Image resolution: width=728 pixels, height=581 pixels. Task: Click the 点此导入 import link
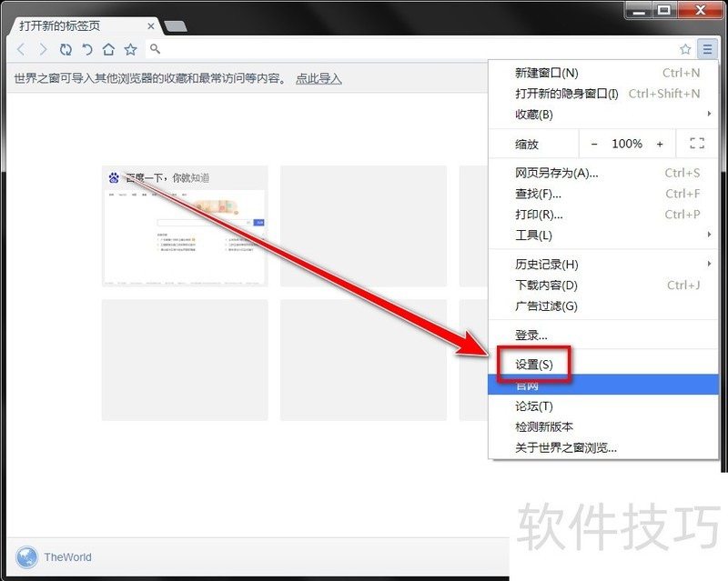318,79
